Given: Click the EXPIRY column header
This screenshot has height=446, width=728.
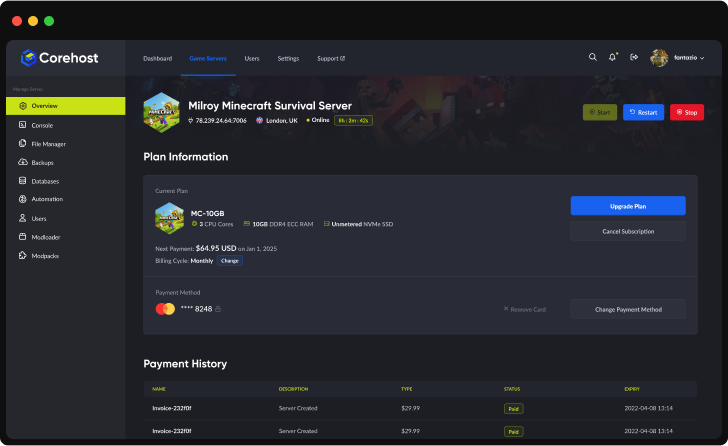Looking at the screenshot, I should click(632, 389).
